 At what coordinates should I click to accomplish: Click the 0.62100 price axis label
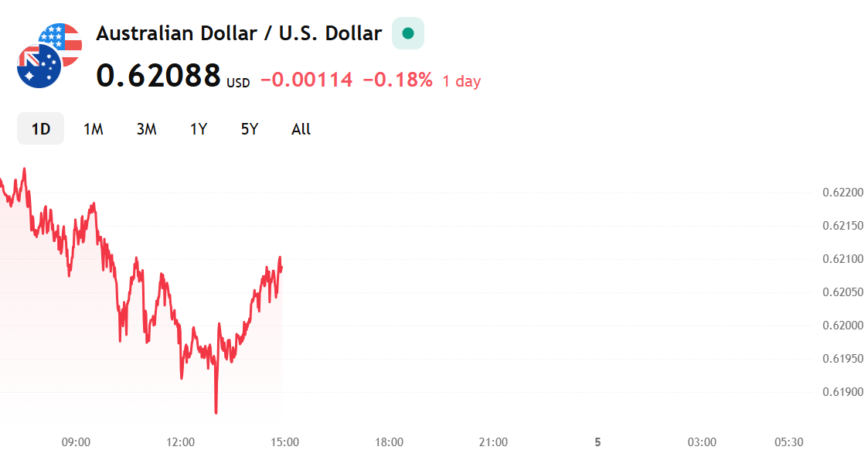(x=842, y=259)
